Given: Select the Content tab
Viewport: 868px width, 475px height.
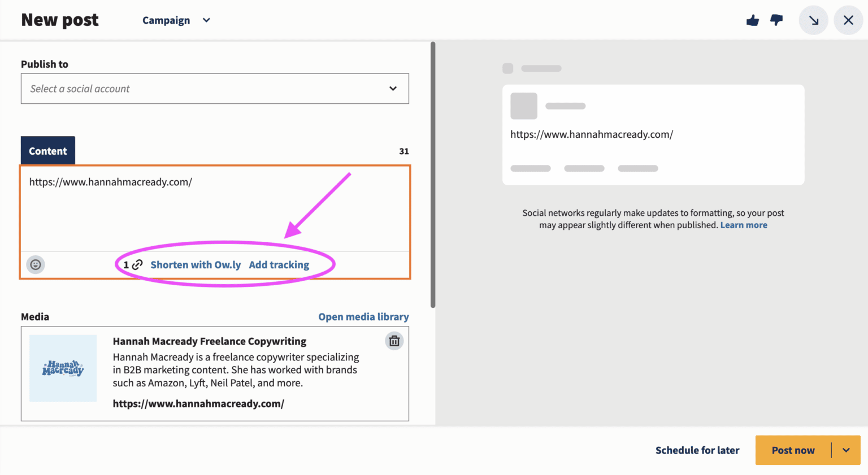Looking at the screenshot, I should pos(48,151).
